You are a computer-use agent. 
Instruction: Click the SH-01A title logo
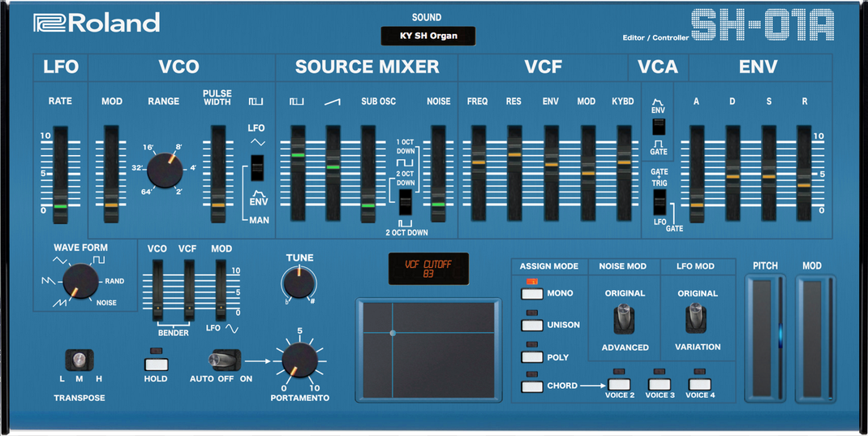pos(763,25)
